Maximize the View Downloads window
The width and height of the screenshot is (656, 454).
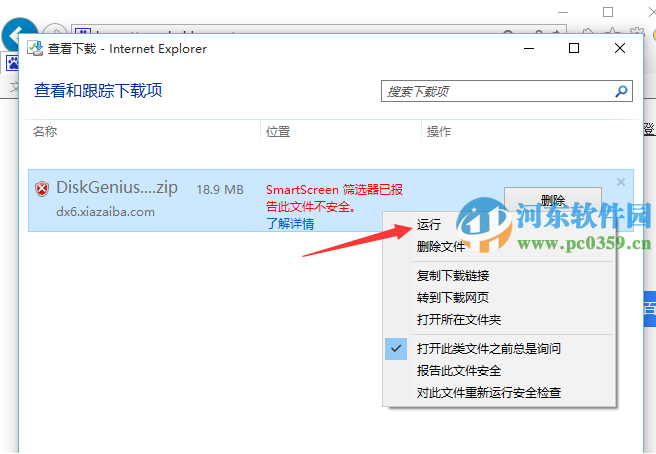(574, 48)
